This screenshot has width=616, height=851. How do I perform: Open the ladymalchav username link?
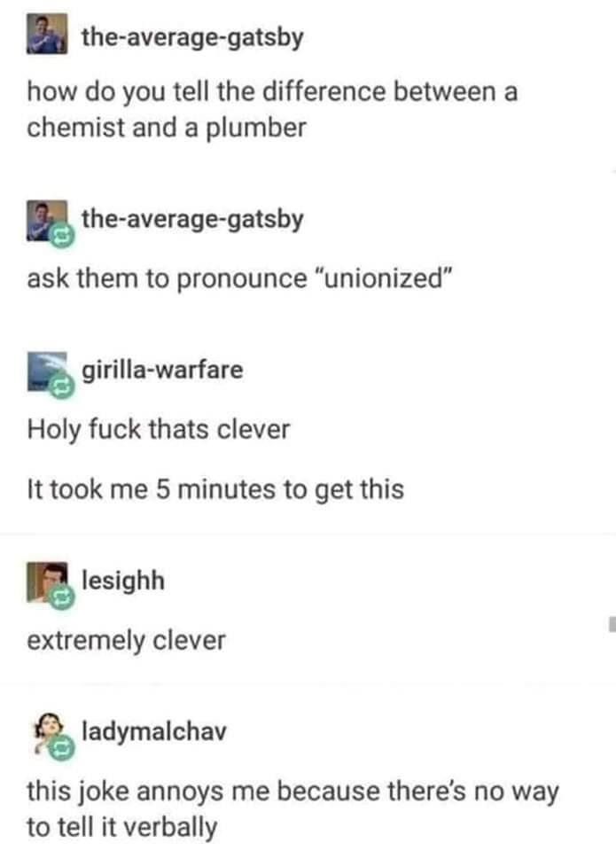coord(153,731)
